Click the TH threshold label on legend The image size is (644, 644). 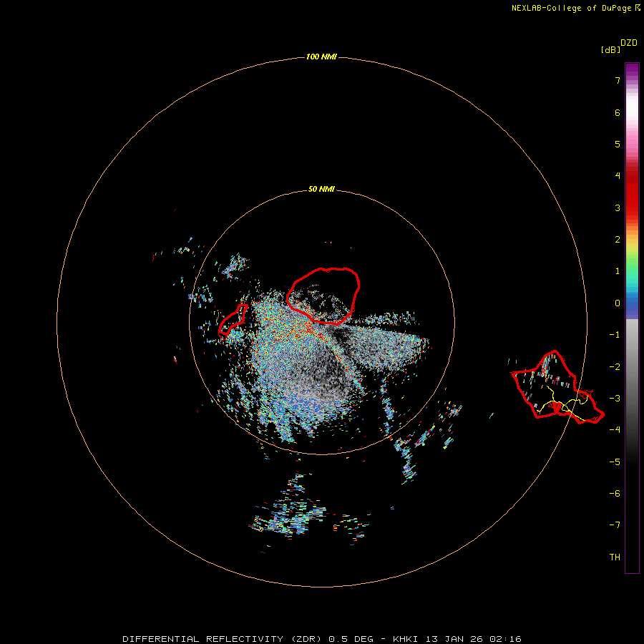click(x=615, y=557)
